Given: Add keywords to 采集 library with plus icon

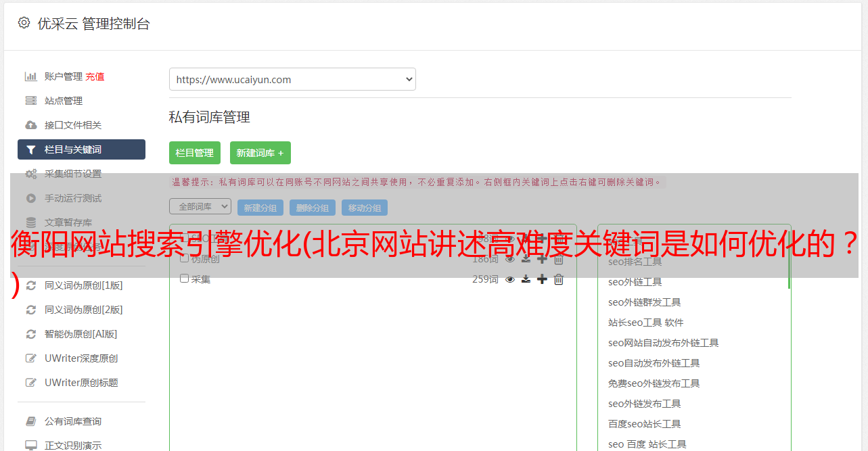Looking at the screenshot, I should coord(542,279).
